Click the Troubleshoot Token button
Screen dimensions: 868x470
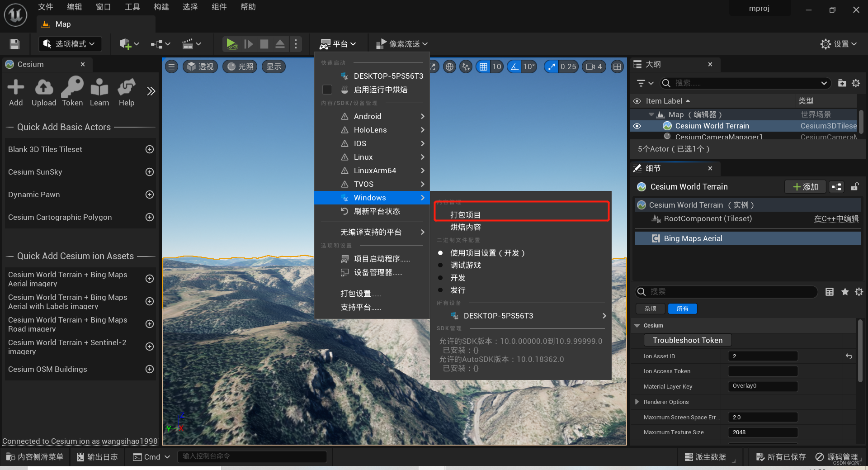coord(688,340)
